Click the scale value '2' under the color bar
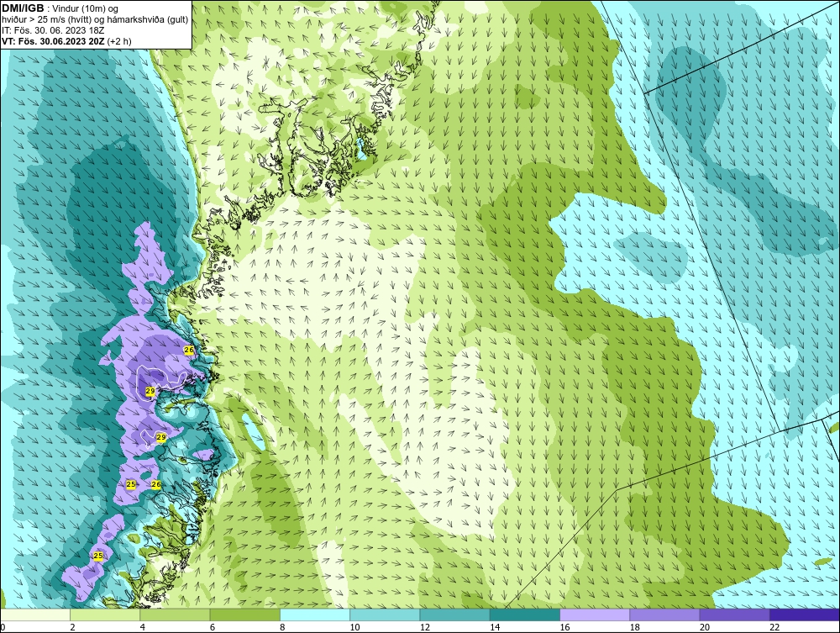 click(x=72, y=628)
